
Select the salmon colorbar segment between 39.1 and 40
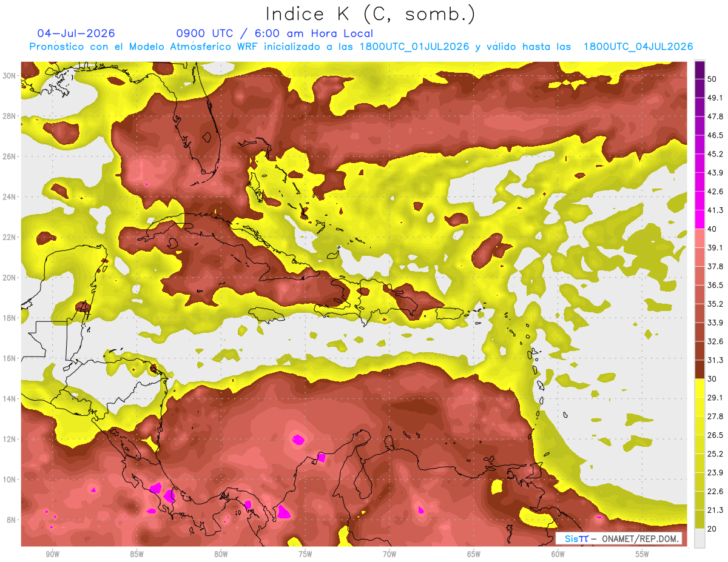click(700, 238)
